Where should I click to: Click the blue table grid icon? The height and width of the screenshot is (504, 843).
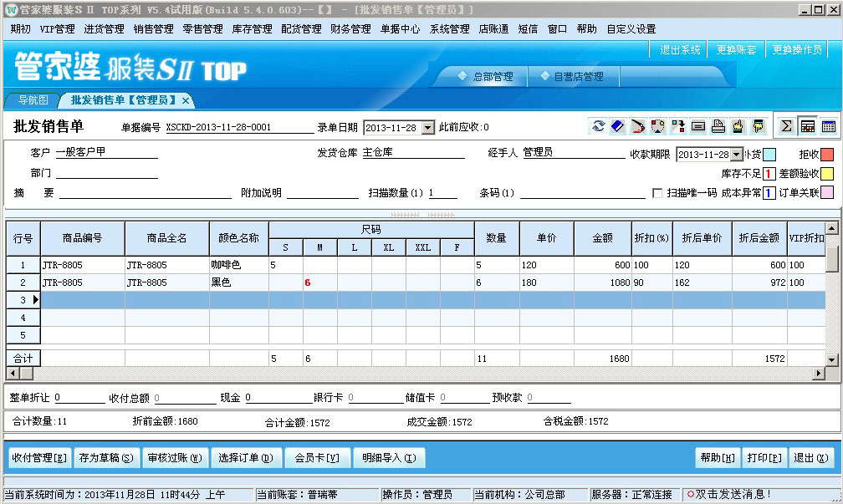(x=828, y=127)
